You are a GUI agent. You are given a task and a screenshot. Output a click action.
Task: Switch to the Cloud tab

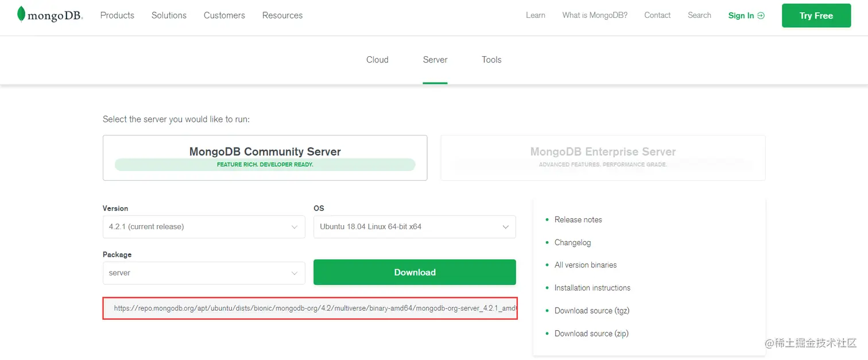tap(377, 60)
